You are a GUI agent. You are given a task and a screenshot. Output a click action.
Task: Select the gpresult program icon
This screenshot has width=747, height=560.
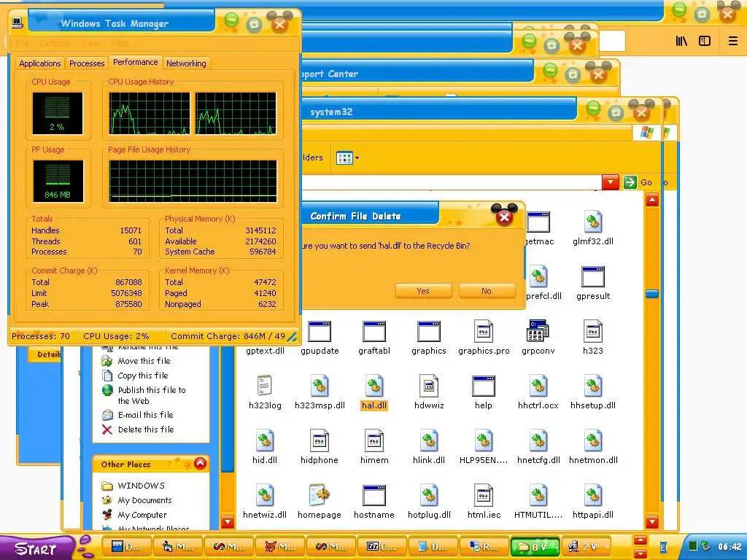point(592,276)
